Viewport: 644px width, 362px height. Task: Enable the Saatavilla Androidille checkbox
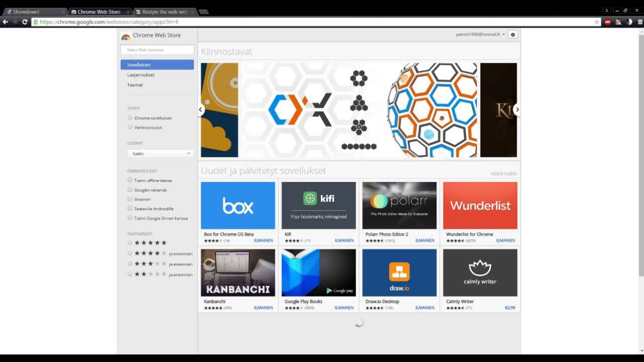[130, 208]
